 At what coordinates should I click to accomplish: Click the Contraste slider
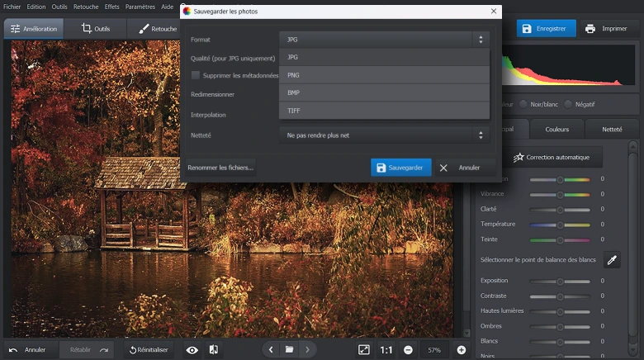pyautogui.click(x=560, y=296)
